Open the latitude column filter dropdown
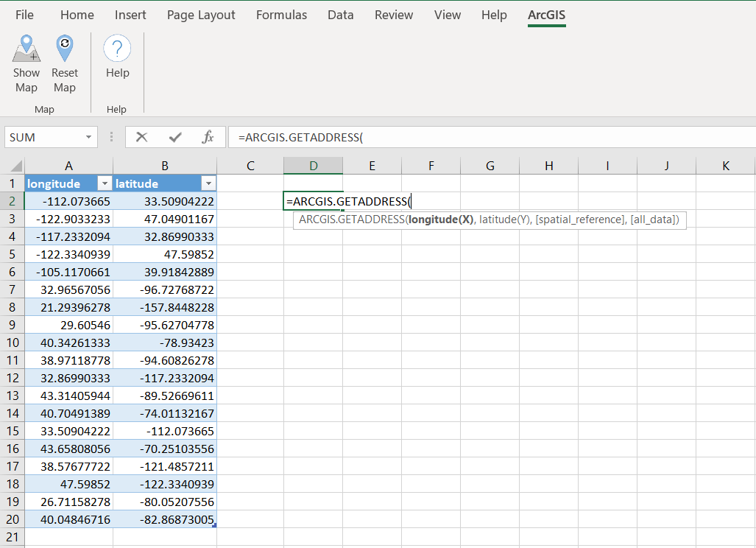Viewport: 756px width, 548px height. point(208,183)
